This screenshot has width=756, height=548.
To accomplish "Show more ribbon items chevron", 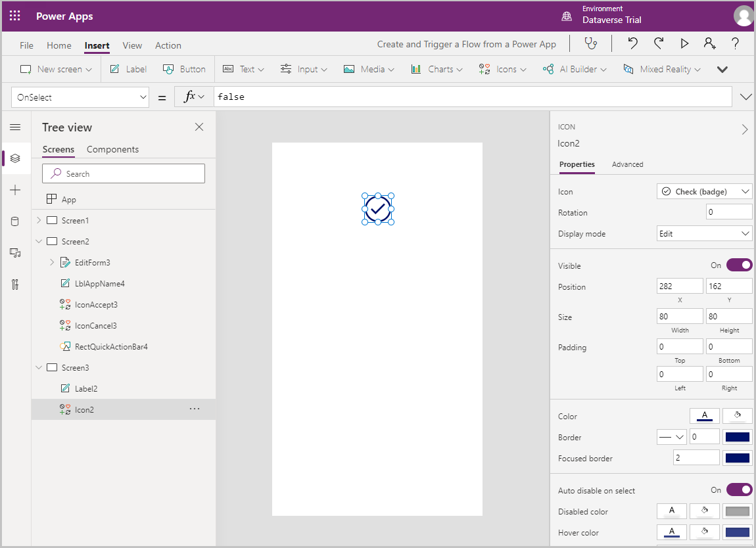I will coord(722,70).
